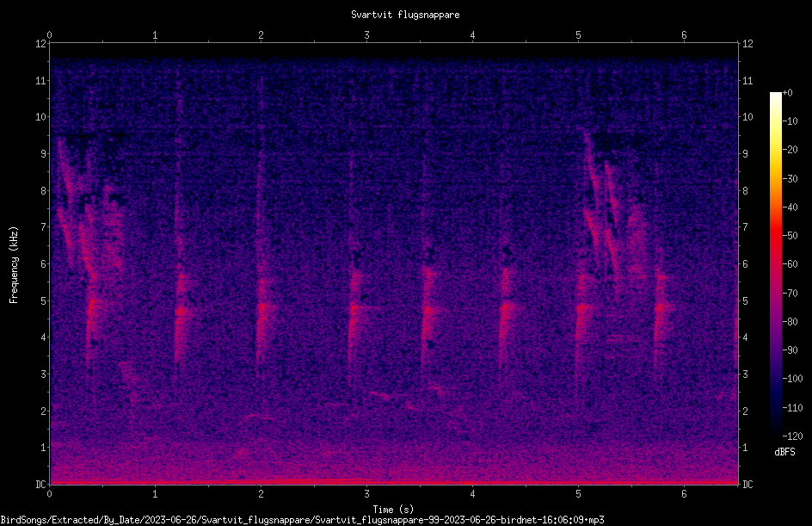Click '2' on the left frequency axis
Screen dimensions: 812x526
point(44,411)
